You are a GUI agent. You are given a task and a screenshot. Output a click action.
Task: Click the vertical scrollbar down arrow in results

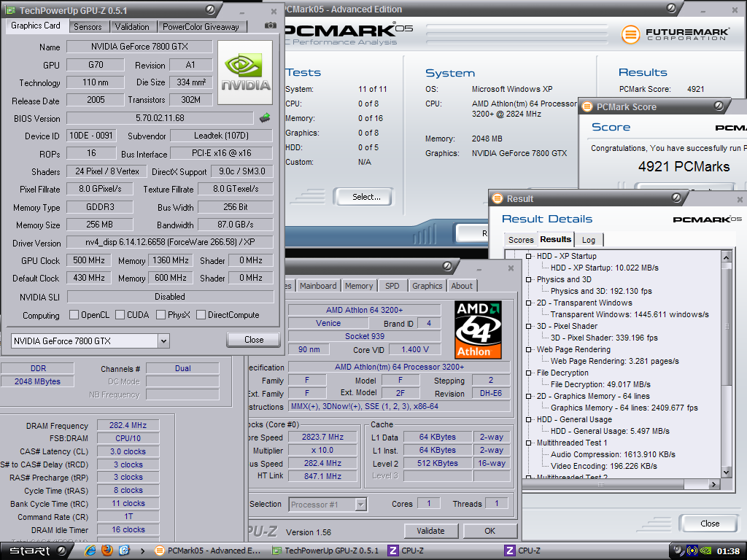coord(727,472)
